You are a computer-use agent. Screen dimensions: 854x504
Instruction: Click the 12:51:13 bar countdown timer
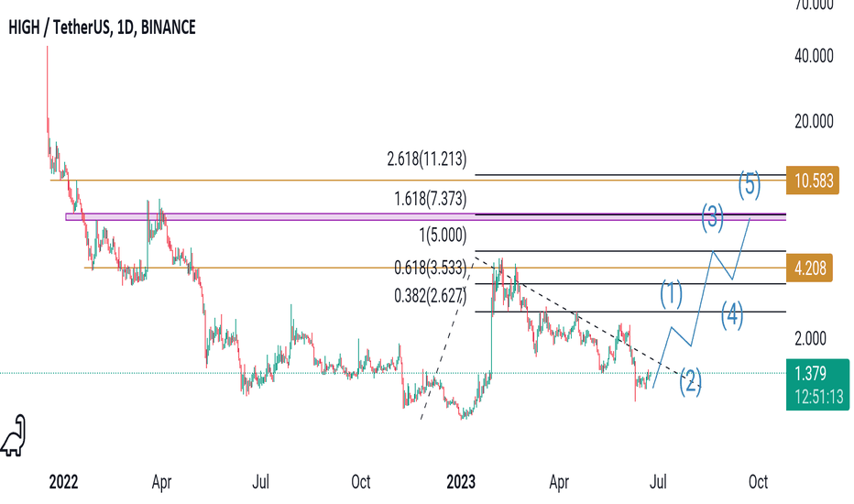818,397
